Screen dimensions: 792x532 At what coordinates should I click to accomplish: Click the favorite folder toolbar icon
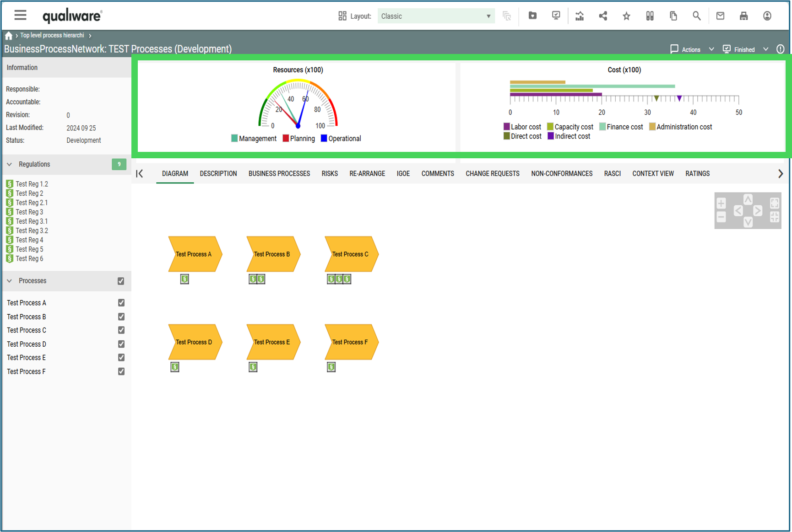[532, 16]
